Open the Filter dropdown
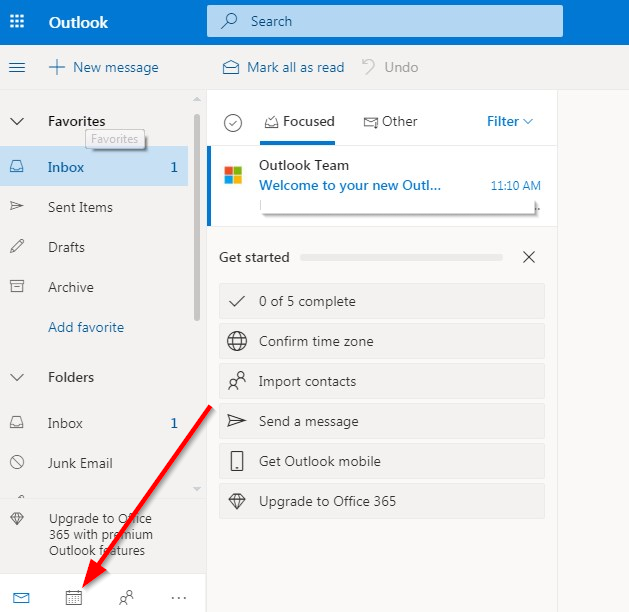Image resolution: width=629 pixels, height=612 pixels. 510,122
